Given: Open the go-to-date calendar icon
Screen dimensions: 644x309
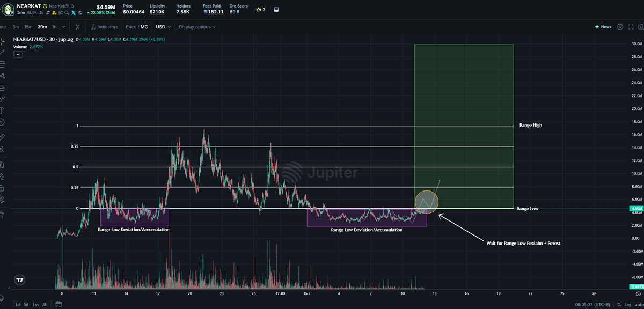Looking at the screenshot, I should pos(58,304).
